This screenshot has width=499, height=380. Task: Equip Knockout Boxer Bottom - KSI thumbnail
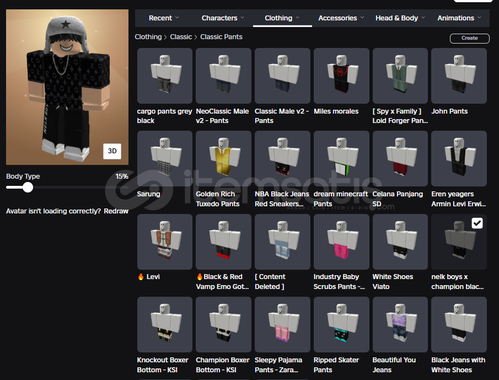[165, 325]
